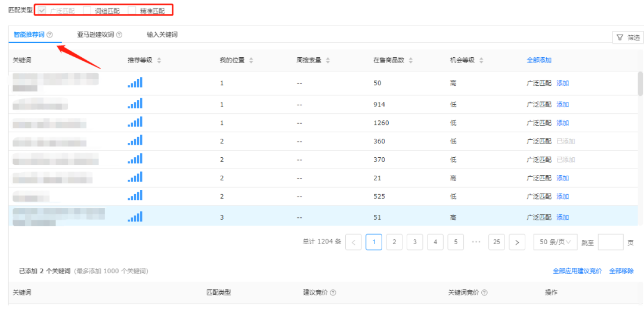Click help icon beside 关键词竞价
The image size is (644, 312).
coord(484,293)
